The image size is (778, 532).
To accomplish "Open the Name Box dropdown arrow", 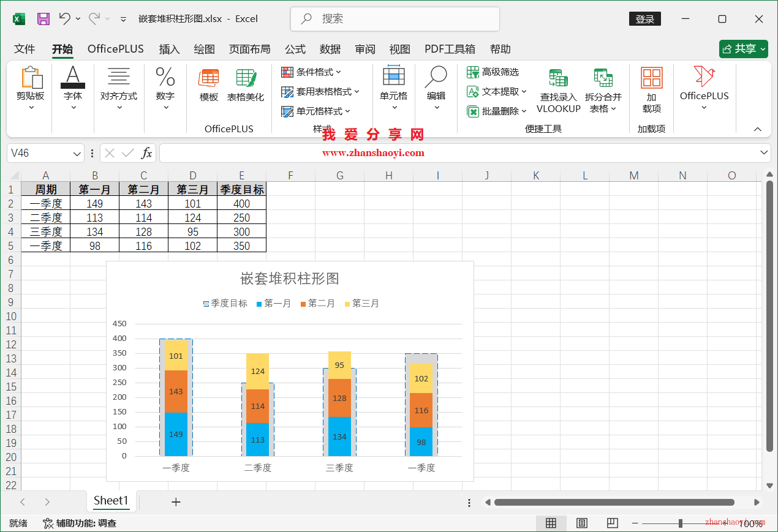I will [77, 153].
